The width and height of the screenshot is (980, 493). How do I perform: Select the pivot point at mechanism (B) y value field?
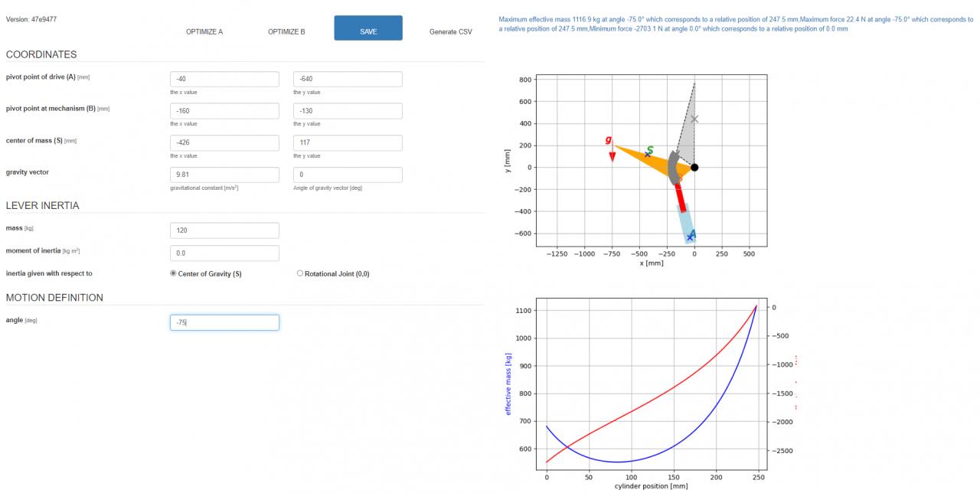[x=348, y=111]
